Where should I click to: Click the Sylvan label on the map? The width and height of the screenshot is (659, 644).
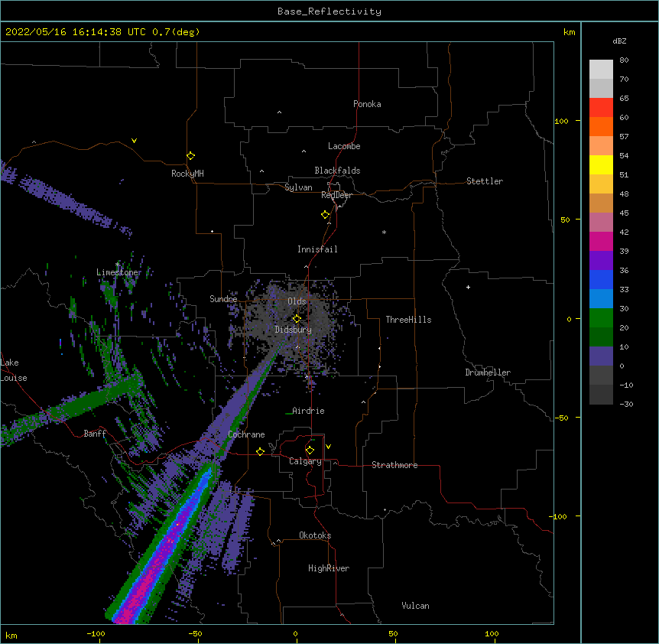(x=298, y=187)
